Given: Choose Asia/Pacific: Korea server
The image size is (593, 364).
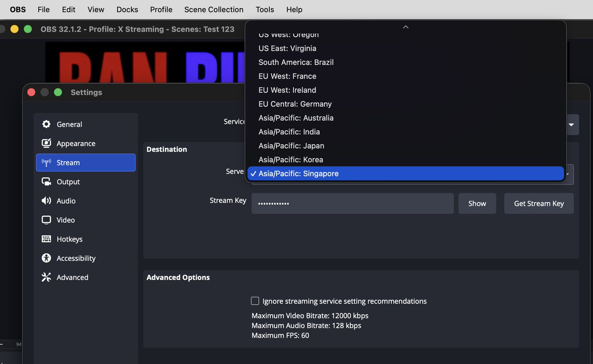Looking at the screenshot, I should click(x=406, y=160).
